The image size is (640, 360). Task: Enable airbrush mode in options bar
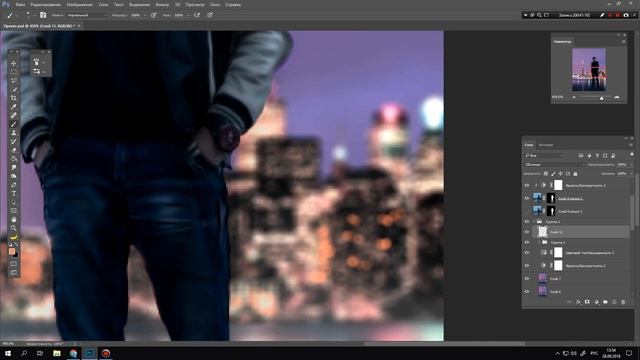[197, 15]
